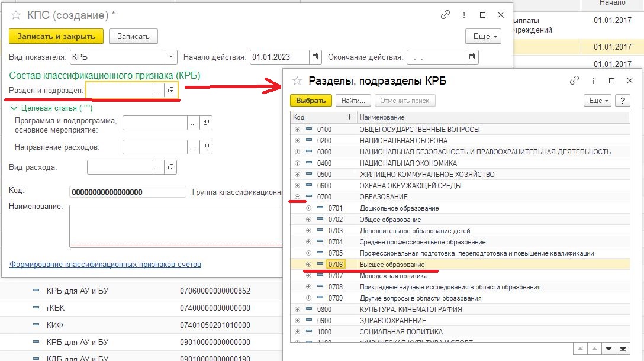
Task: Click Найти... button
Action: [353, 100]
